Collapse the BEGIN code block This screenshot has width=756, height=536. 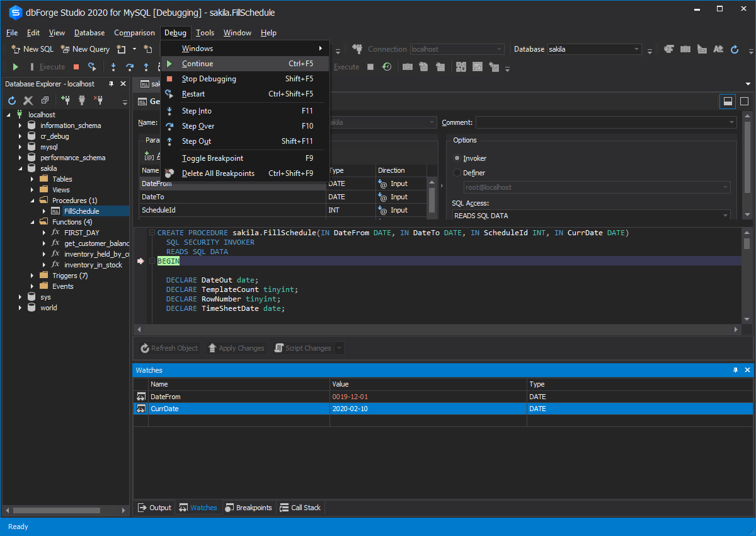[x=152, y=261]
